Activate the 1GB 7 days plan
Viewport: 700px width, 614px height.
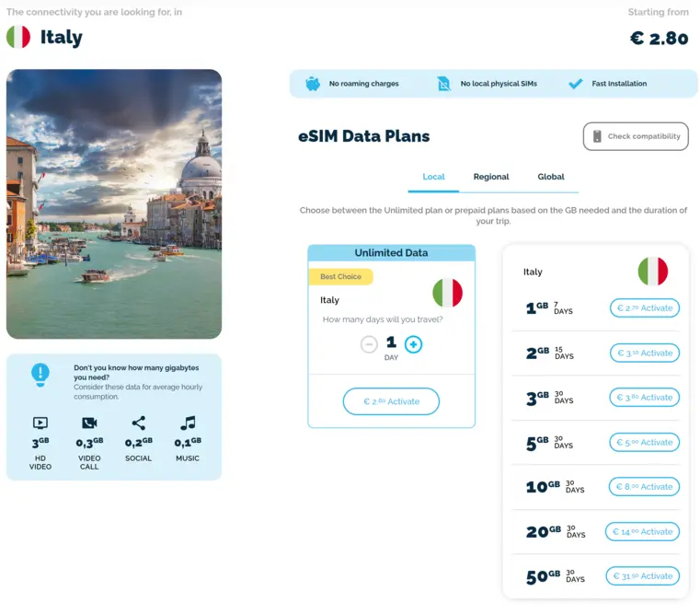645,307
